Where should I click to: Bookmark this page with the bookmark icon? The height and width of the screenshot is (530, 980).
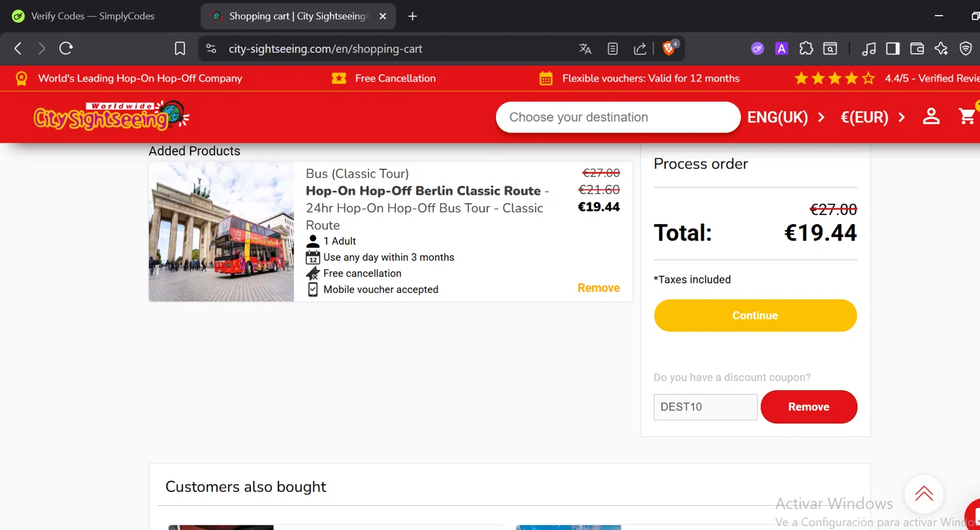point(180,48)
